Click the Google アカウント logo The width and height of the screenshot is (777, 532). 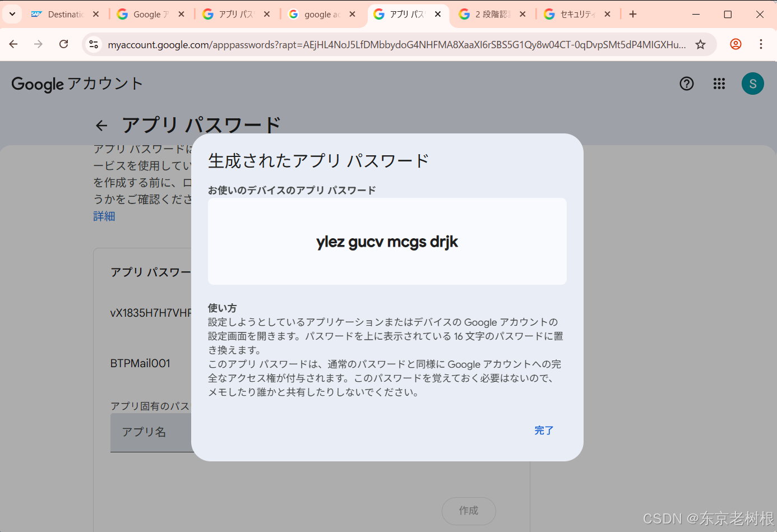pos(77,84)
